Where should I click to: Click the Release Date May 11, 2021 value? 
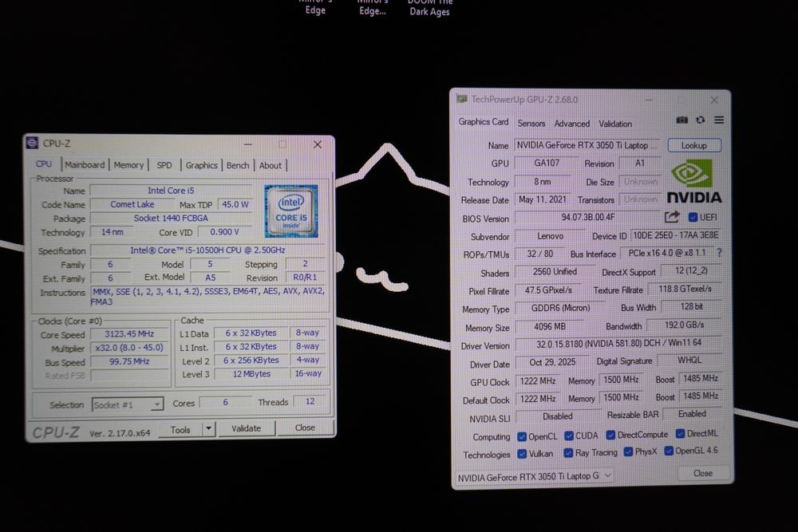[x=543, y=199]
